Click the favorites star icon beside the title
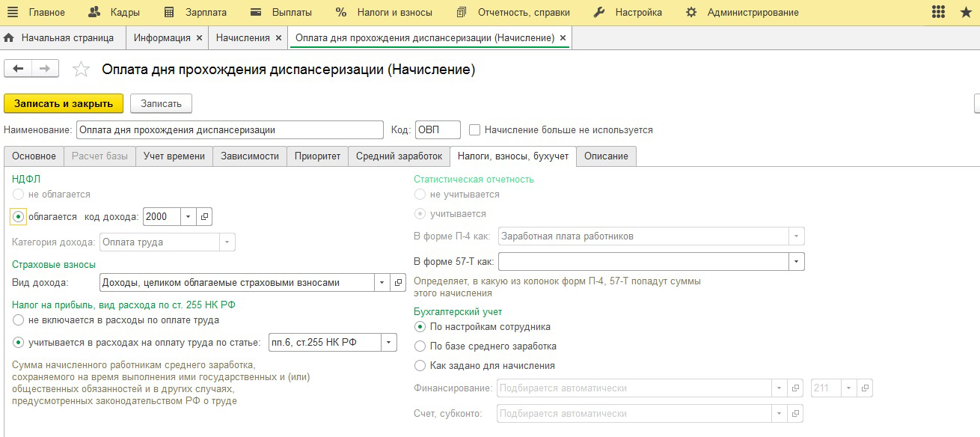 point(80,70)
